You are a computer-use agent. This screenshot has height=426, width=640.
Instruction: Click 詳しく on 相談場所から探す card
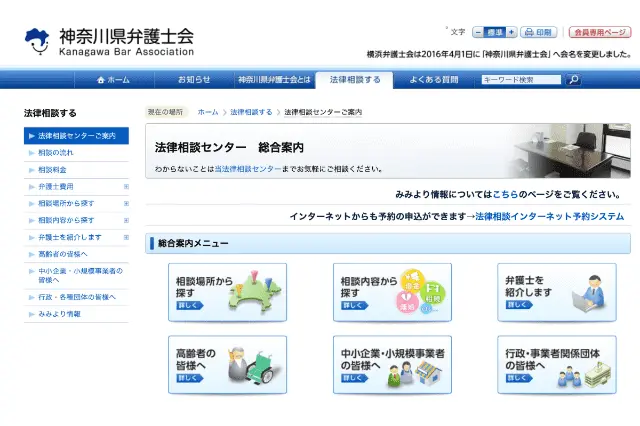[189, 305]
